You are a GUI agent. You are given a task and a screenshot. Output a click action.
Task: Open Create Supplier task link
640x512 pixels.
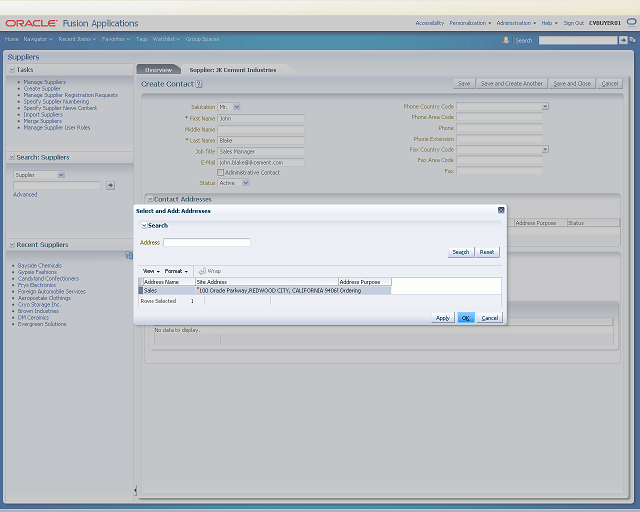coord(42,89)
